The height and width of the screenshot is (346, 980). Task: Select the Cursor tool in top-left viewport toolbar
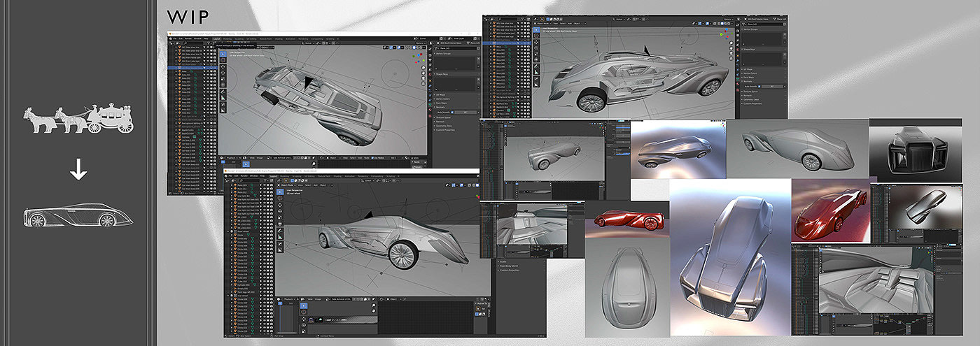pyautogui.click(x=223, y=61)
